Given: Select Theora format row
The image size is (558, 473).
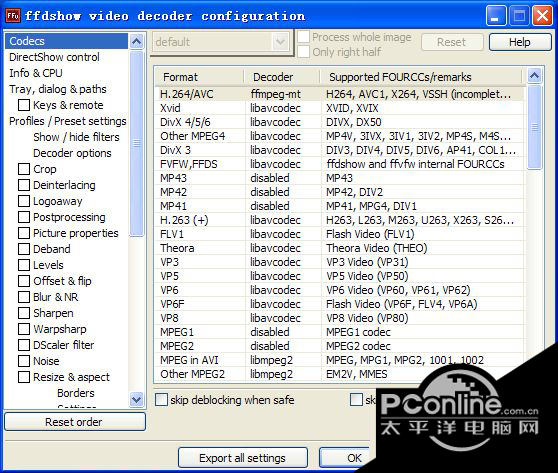Looking at the screenshot, I should [x=340, y=248].
